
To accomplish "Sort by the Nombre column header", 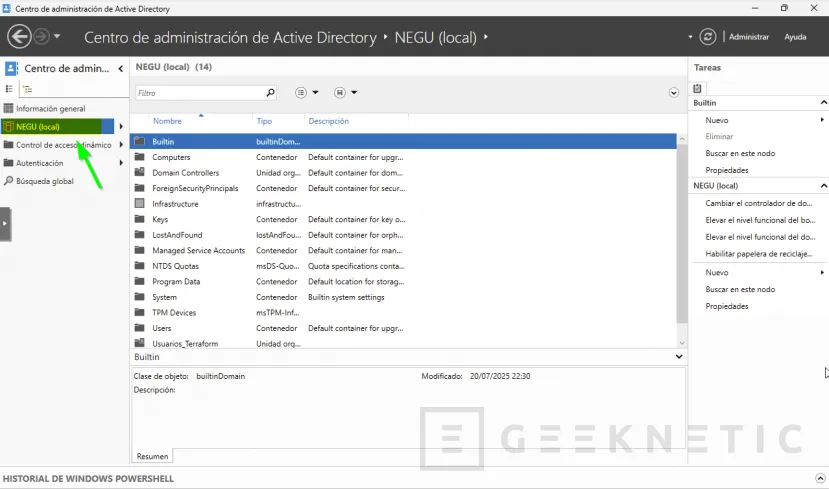I will (x=167, y=121).
